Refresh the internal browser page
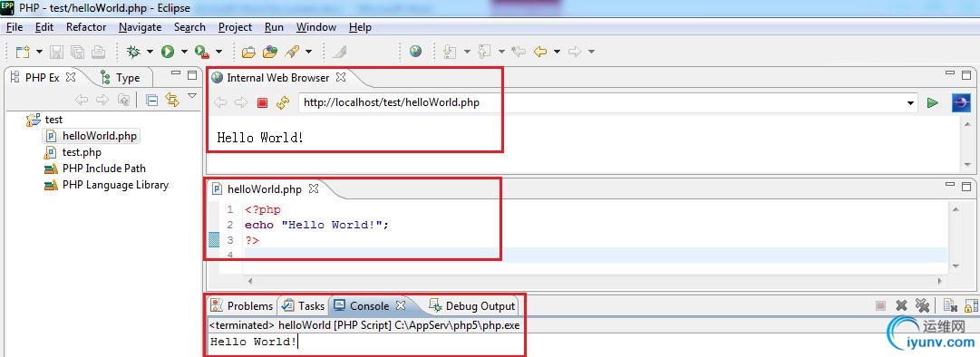Image resolution: width=980 pixels, height=357 pixels. click(283, 102)
